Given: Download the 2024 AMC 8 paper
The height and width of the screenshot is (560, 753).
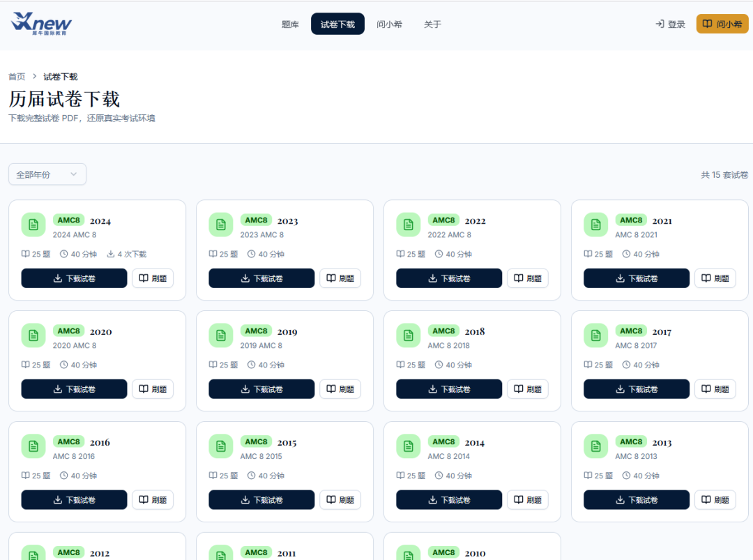Looking at the screenshot, I should [74, 278].
